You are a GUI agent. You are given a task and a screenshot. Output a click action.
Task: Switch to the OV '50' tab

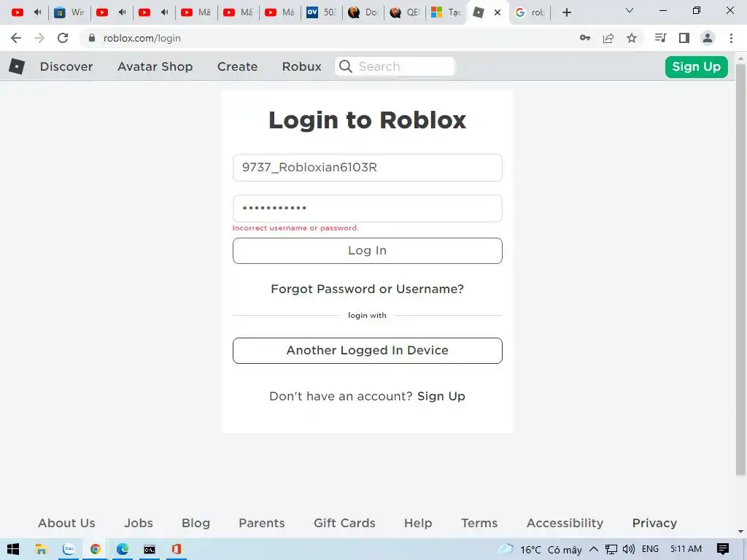coord(321,12)
